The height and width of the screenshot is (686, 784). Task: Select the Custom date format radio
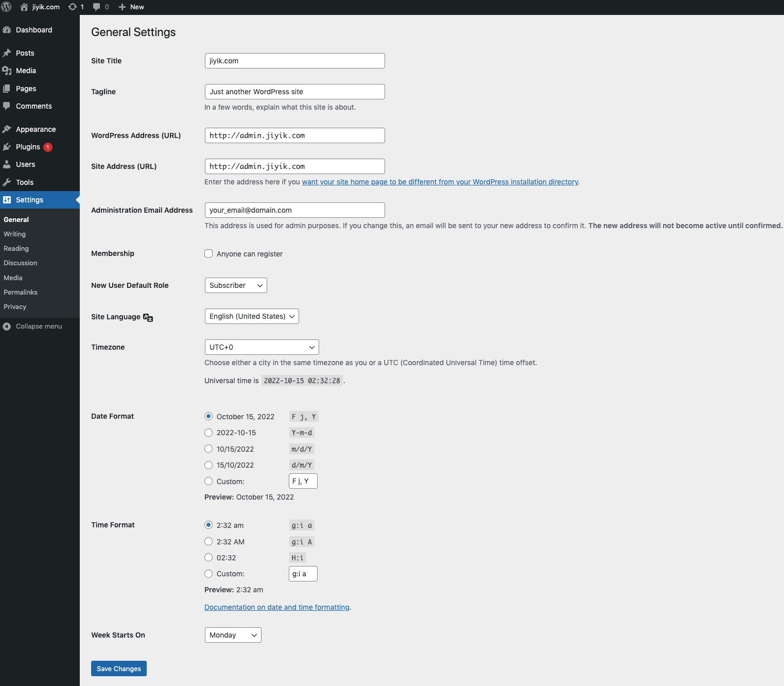point(208,481)
